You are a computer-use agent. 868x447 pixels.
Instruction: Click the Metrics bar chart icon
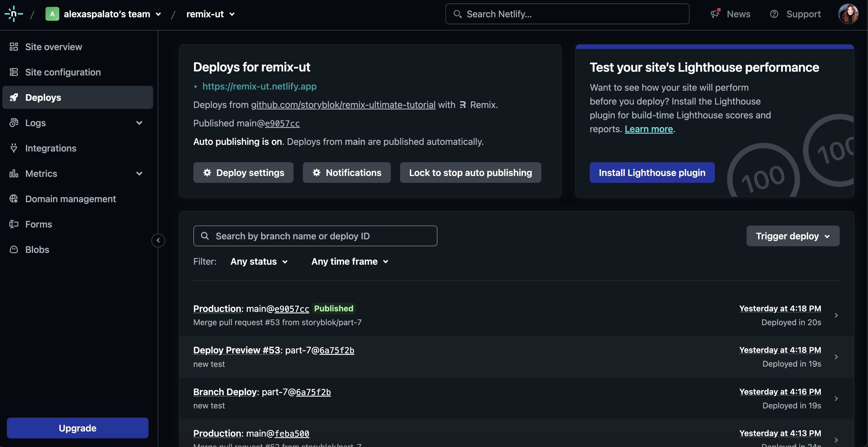click(14, 173)
